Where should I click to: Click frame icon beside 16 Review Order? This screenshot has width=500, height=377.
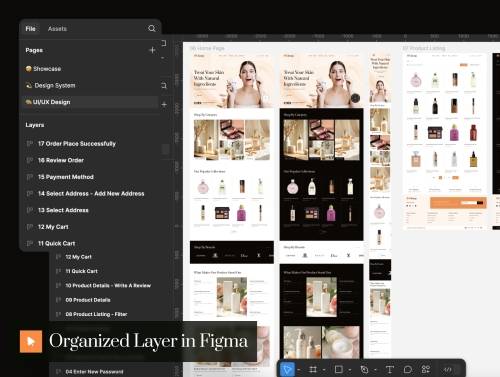click(30, 160)
